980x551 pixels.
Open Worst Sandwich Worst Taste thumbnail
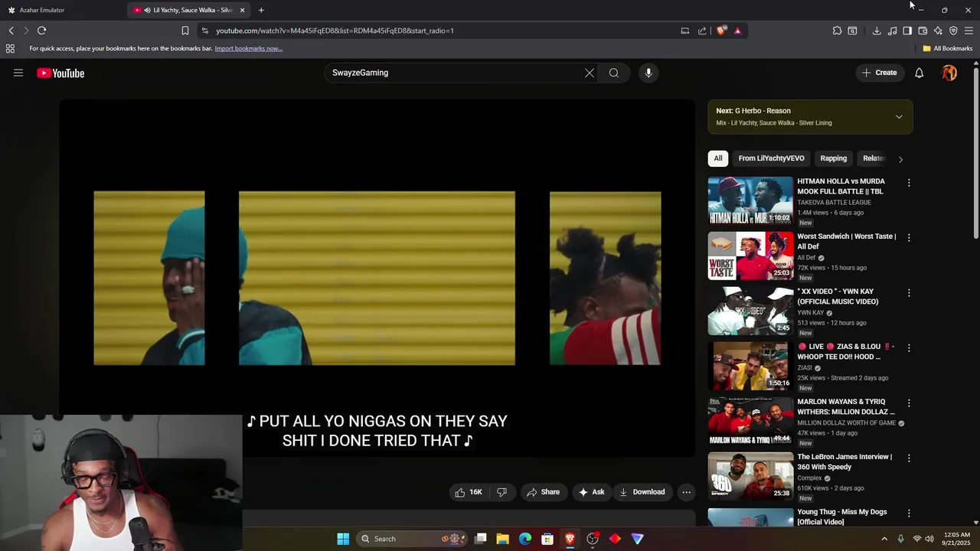point(750,256)
